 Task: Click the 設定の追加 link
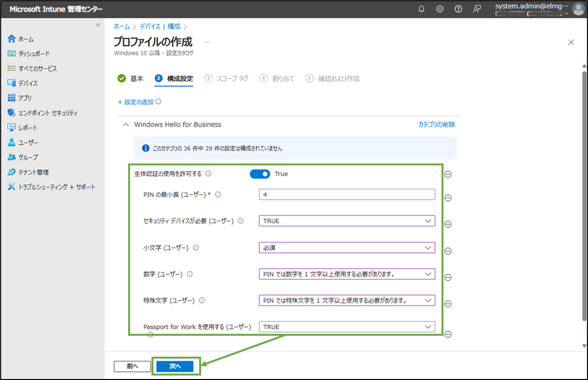136,102
